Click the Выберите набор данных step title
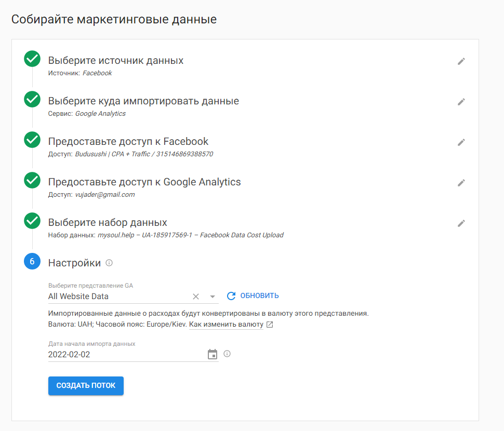Viewport: 504px width, 431px height. (108, 223)
